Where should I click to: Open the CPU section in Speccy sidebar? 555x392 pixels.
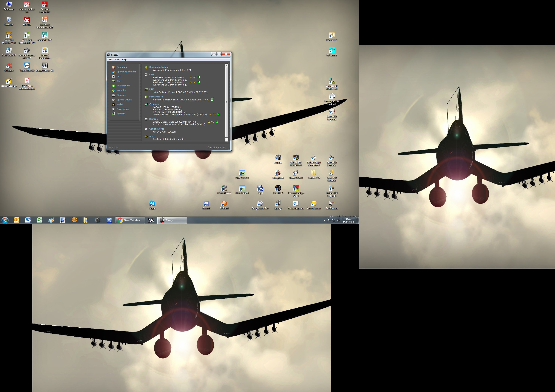coord(119,76)
